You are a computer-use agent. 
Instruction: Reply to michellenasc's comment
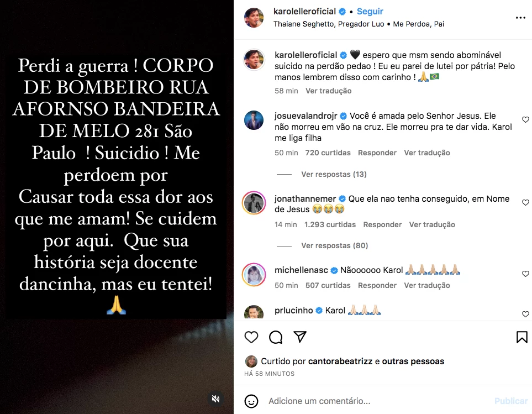[377, 285]
